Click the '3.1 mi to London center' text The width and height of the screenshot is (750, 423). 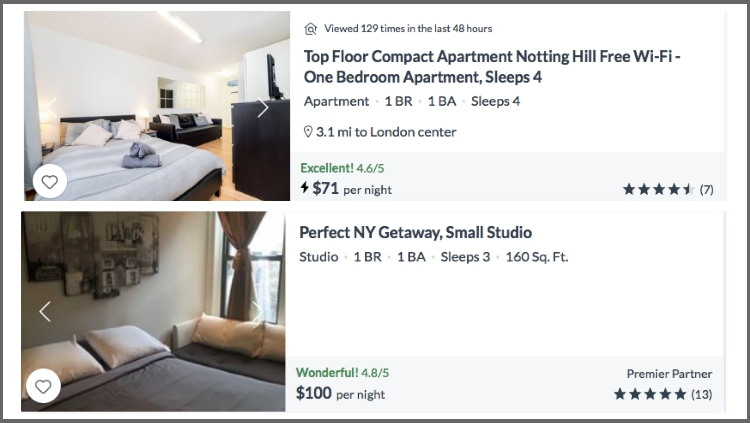coord(386,132)
